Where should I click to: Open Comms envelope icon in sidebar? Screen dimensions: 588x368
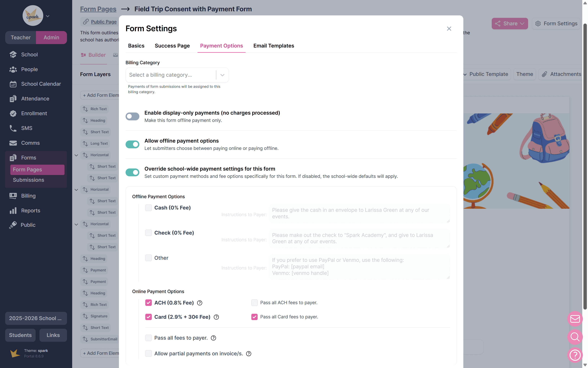point(13,143)
